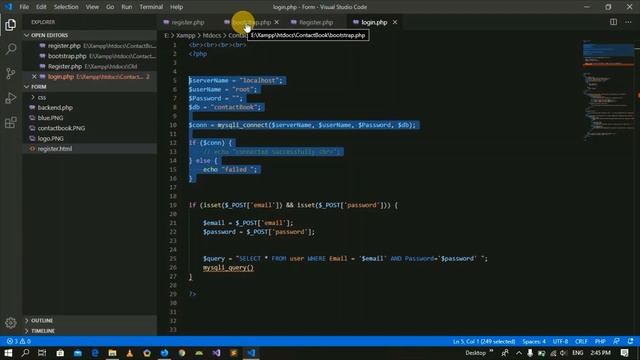Change end-of-line sequence CRLF
This screenshot has height=360, width=640.
[581, 341]
